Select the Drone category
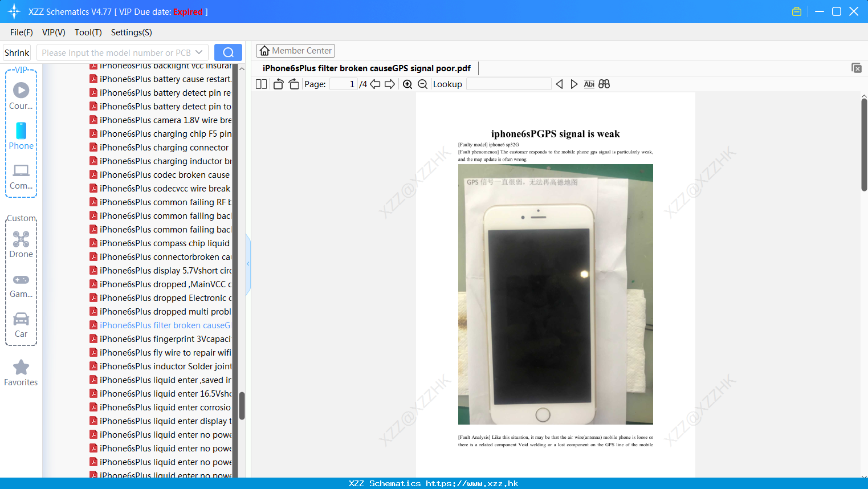The image size is (868, 489). [x=21, y=245]
